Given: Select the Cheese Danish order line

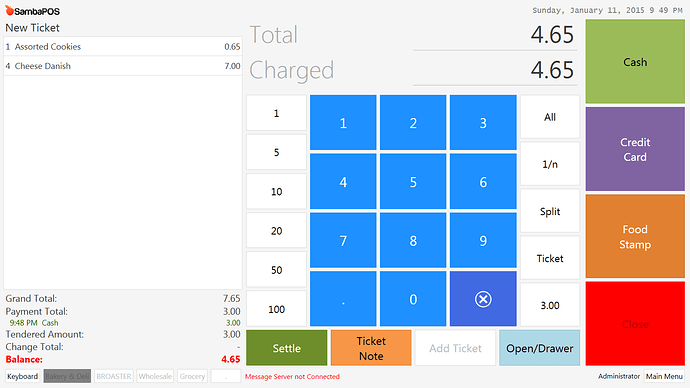Looking at the screenshot, I should point(123,66).
